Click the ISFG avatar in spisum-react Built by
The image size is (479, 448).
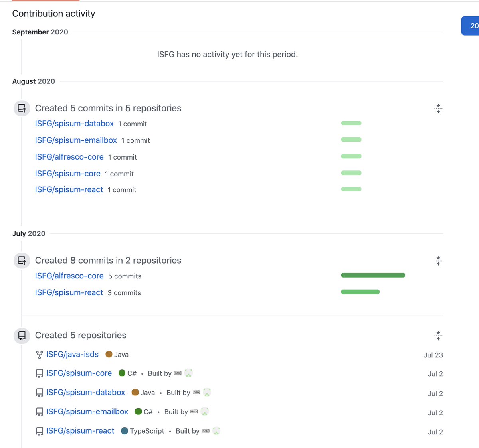(x=206, y=431)
